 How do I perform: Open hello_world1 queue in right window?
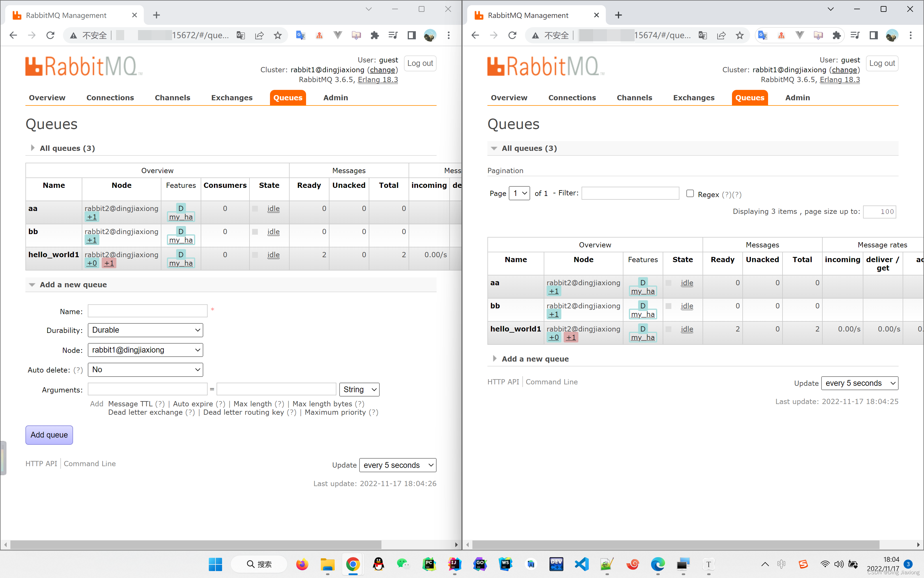click(515, 329)
